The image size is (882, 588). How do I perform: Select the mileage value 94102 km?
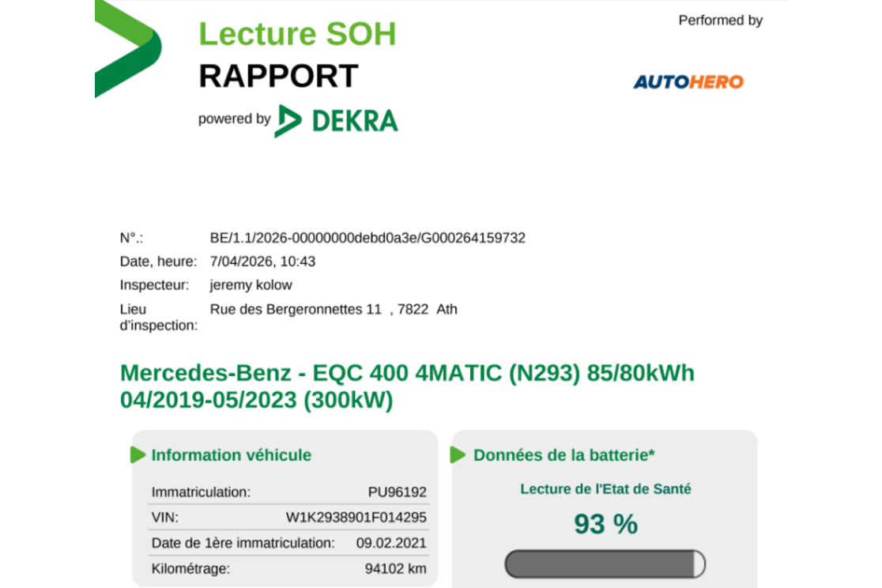(396, 569)
